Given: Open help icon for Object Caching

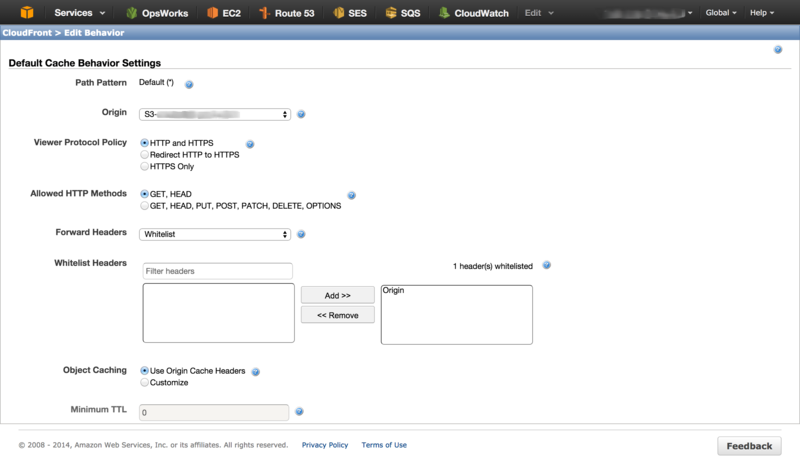Looking at the screenshot, I should pos(256,372).
